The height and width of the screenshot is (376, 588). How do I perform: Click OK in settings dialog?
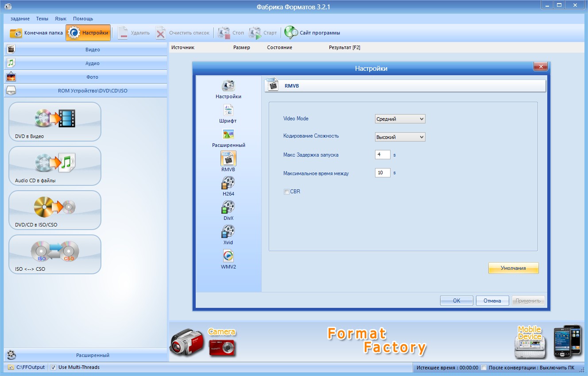click(456, 301)
